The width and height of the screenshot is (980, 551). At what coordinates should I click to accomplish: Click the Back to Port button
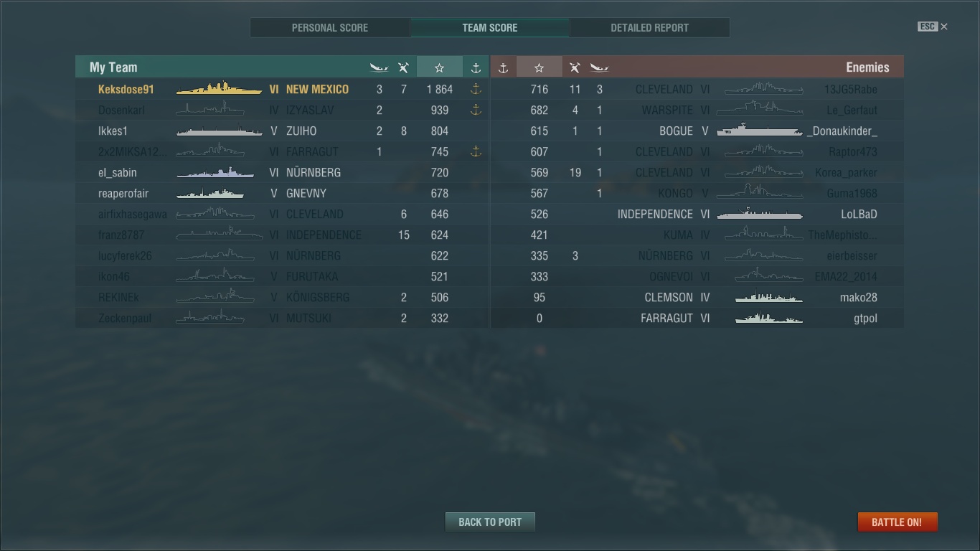pos(490,522)
